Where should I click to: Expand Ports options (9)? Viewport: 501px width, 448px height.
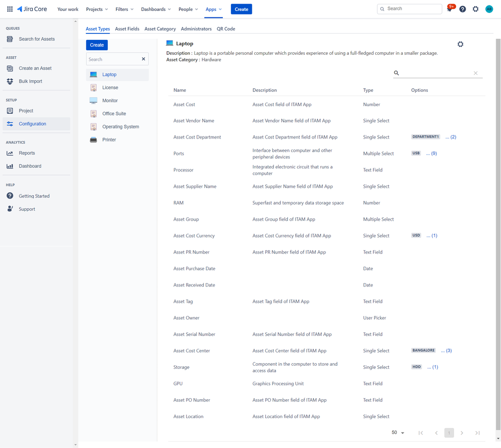431,153
